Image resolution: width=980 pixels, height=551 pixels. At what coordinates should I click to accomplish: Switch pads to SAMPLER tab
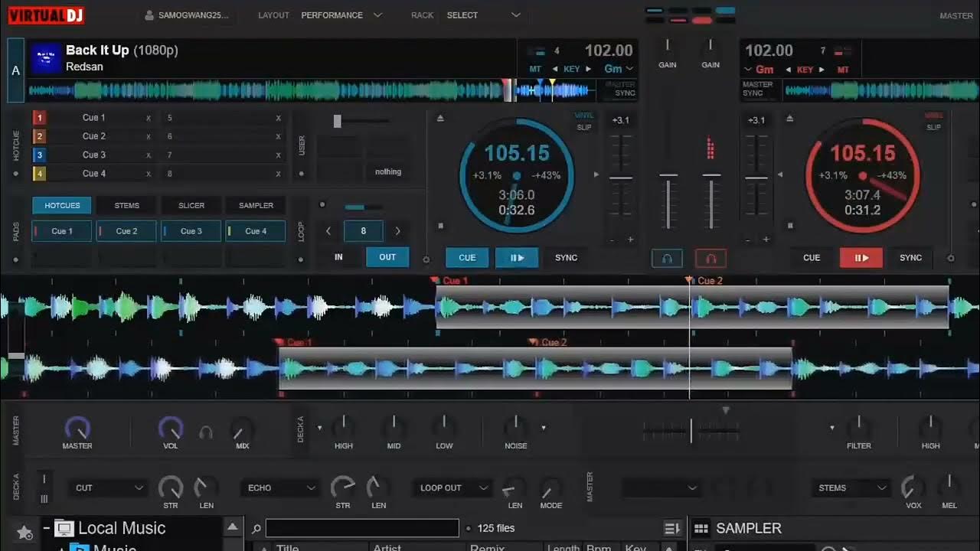(256, 205)
